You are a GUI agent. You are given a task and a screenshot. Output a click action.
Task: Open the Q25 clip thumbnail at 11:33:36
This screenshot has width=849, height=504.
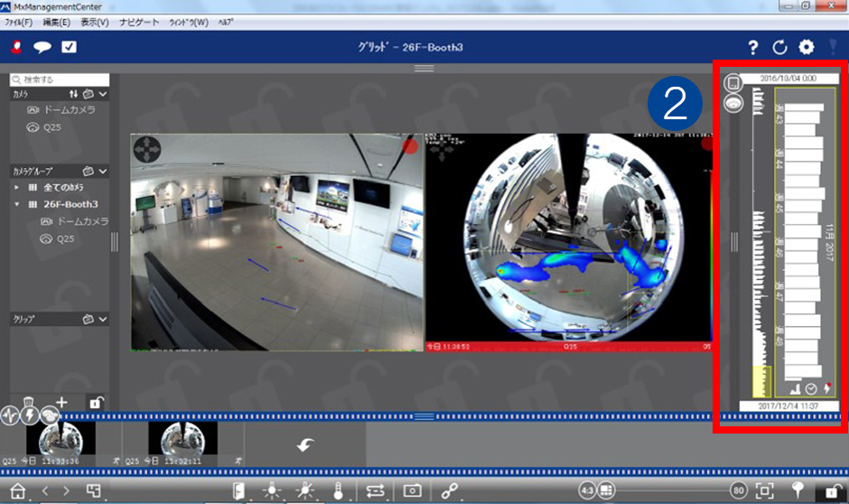tap(61, 443)
